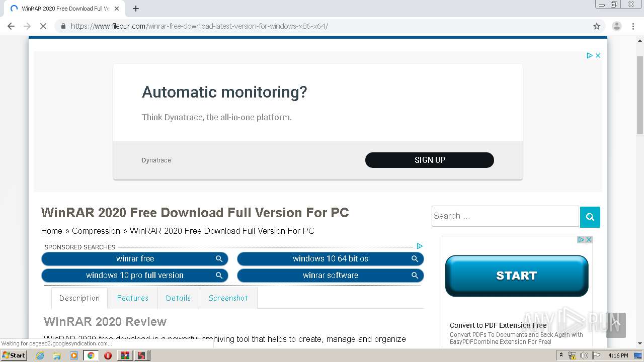Submit the site search with the teal magnifier button

[590, 217]
